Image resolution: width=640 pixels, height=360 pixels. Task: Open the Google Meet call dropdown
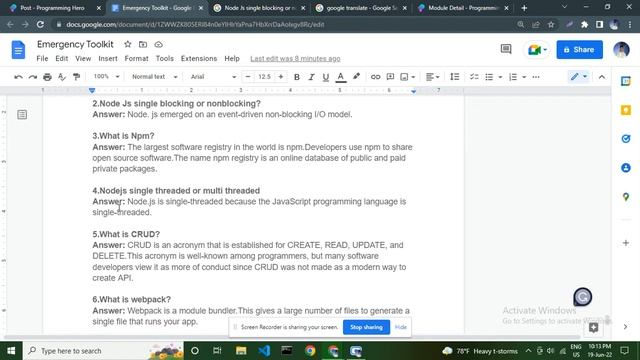coord(537,50)
